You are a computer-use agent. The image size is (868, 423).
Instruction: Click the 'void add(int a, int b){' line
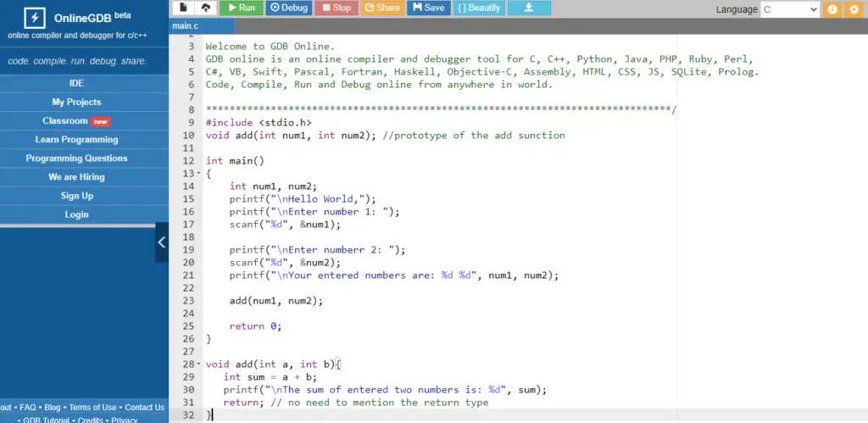[x=274, y=365]
